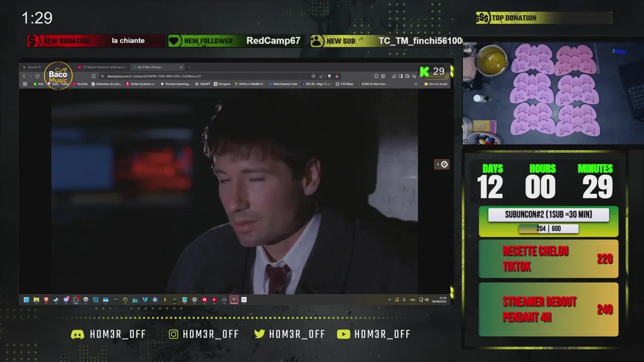Open Discord from the taskbar

click(x=66, y=300)
